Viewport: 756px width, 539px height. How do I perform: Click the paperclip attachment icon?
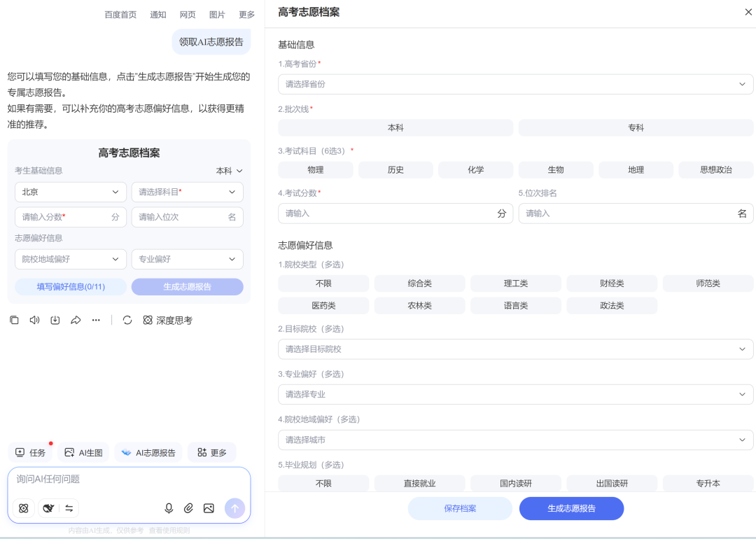pyautogui.click(x=188, y=508)
